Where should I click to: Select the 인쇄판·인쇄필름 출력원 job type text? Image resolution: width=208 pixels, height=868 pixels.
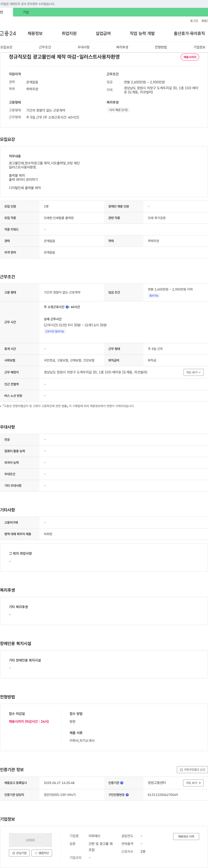click(x=59, y=218)
